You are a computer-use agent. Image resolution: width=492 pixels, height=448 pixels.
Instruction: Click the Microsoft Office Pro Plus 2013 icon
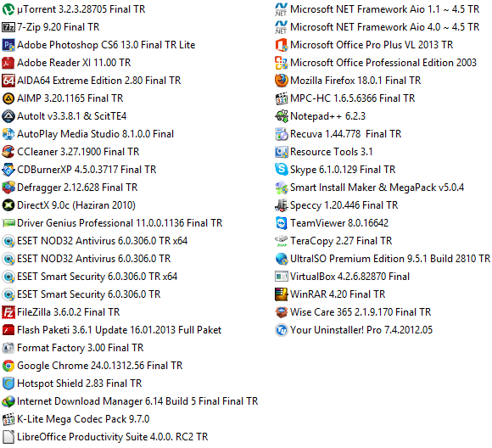pos(281,45)
